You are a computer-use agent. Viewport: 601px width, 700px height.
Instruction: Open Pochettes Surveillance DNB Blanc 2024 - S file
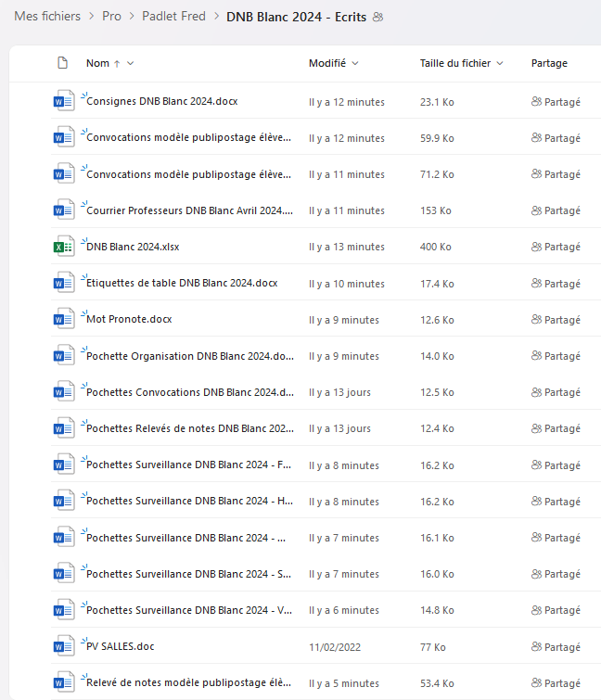tap(189, 574)
